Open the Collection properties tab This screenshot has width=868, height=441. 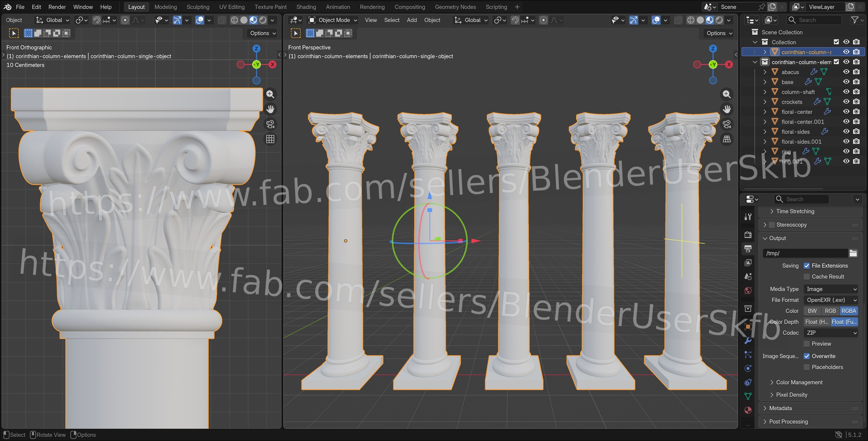748,308
